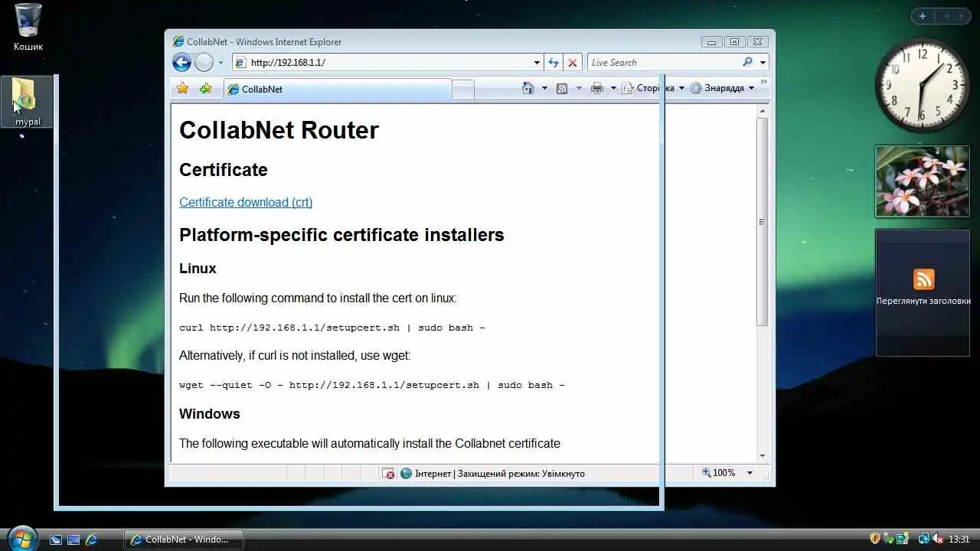
Task: Expand the address bar URL history dropdown
Action: tap(537, 63)
